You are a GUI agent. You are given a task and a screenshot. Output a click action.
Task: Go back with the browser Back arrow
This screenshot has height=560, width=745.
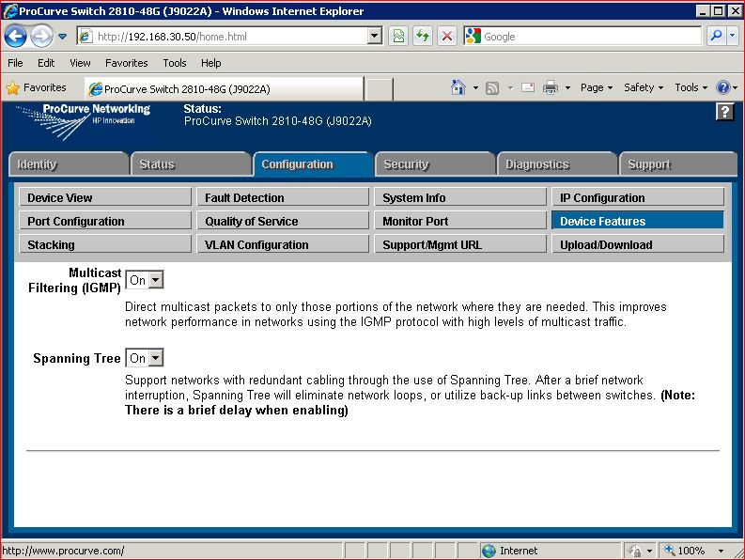click(16, 36)
